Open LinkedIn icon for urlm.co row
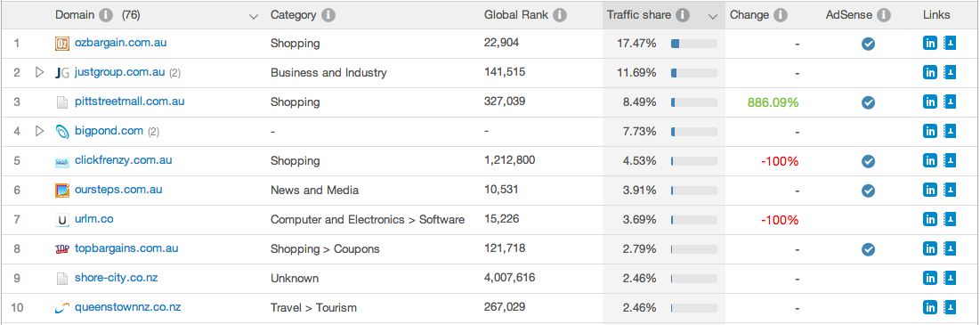The image size is (980, 325). point(930,219)
